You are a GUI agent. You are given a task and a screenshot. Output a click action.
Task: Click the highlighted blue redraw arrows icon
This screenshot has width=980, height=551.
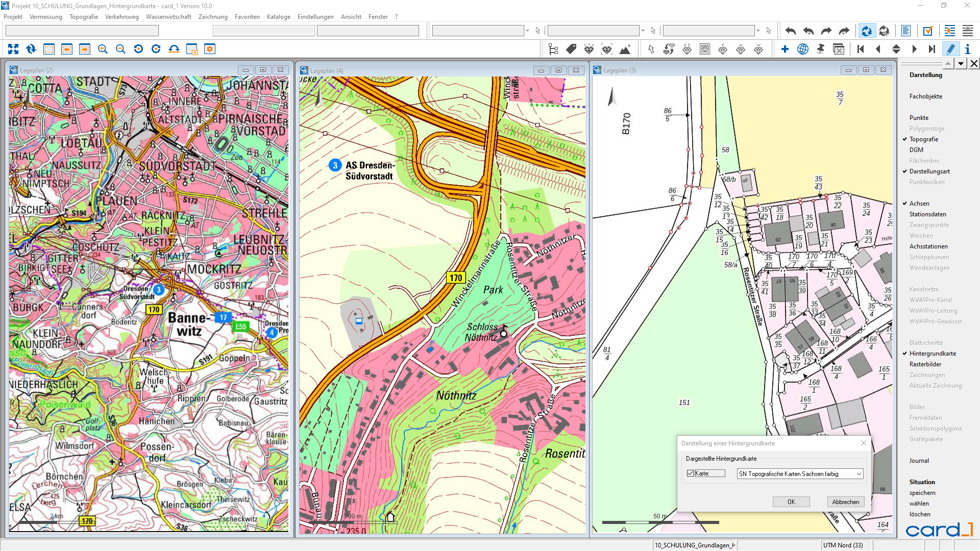867,31
